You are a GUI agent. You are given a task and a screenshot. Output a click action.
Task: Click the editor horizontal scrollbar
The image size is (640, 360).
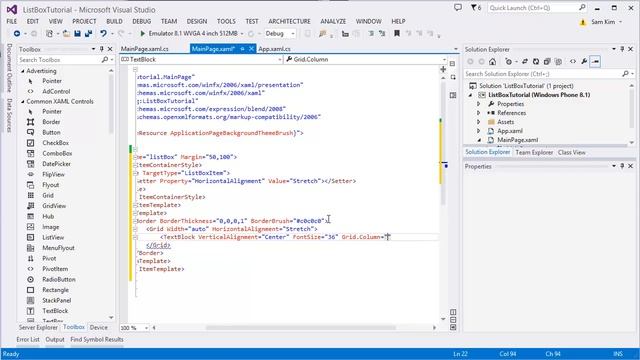tap(301, 328)
